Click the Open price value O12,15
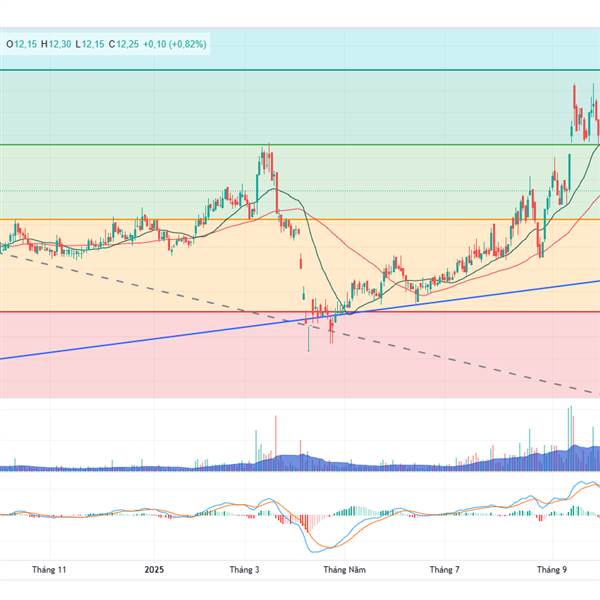This screenshot has width=600, height=600. tap(21, 43)
